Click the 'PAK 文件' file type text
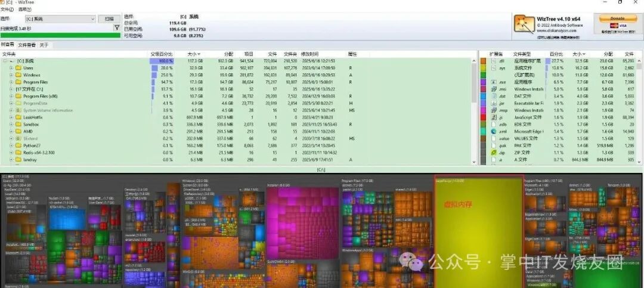Screen dimensions: 644x288 pyautogui.click(x=523, y=145)
